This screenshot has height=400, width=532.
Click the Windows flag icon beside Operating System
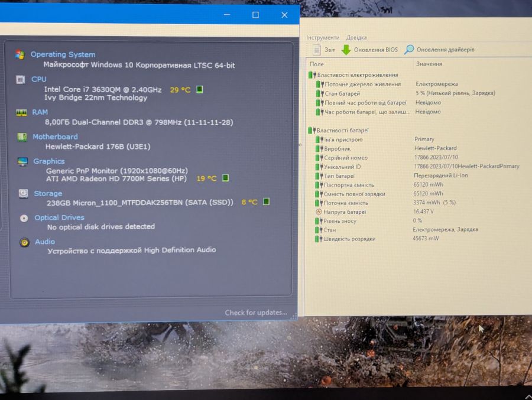coord(20,54)
